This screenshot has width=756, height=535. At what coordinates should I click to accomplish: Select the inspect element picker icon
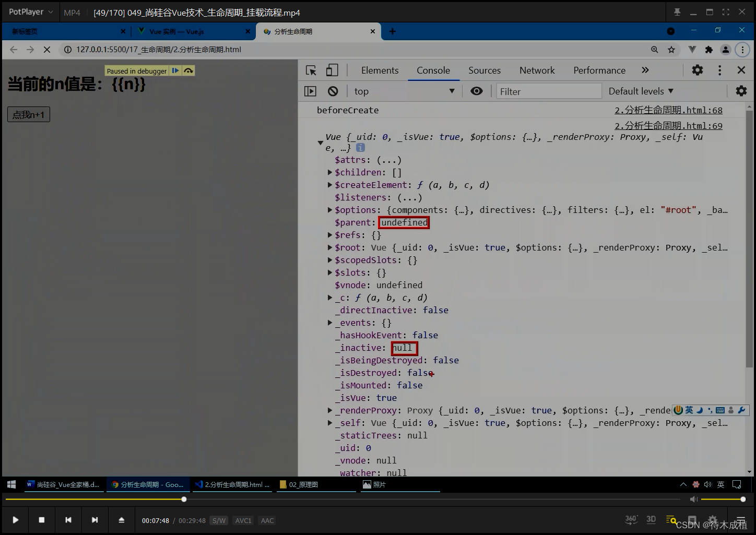311,70
